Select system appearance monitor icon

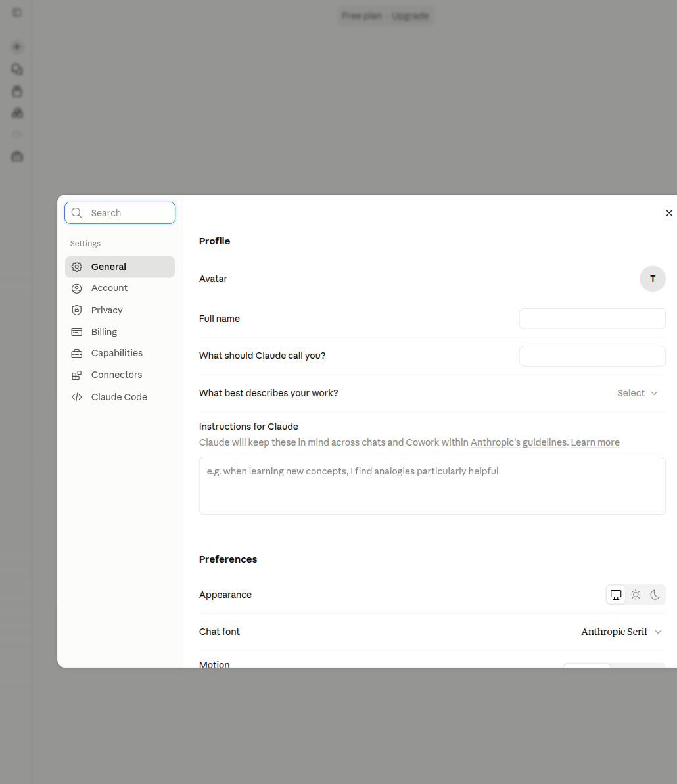616,595
